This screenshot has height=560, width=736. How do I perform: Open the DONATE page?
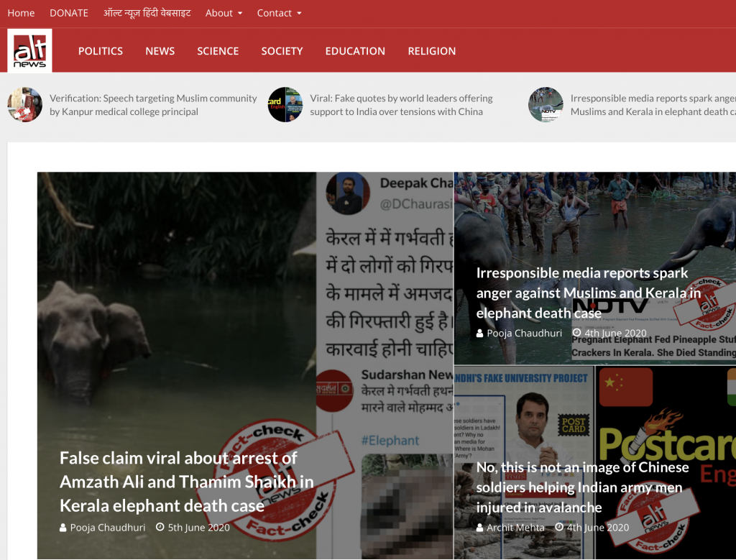click(x=69, y=13)
